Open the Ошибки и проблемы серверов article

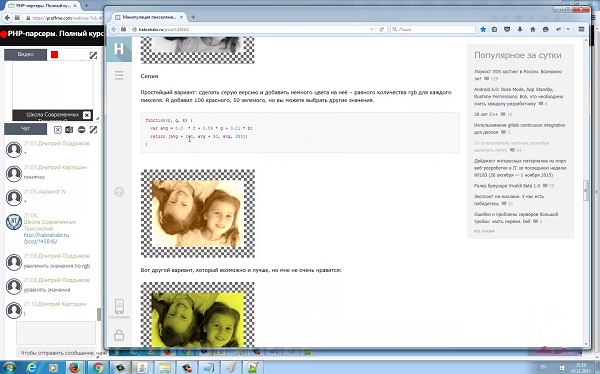(x=516, y=217)
